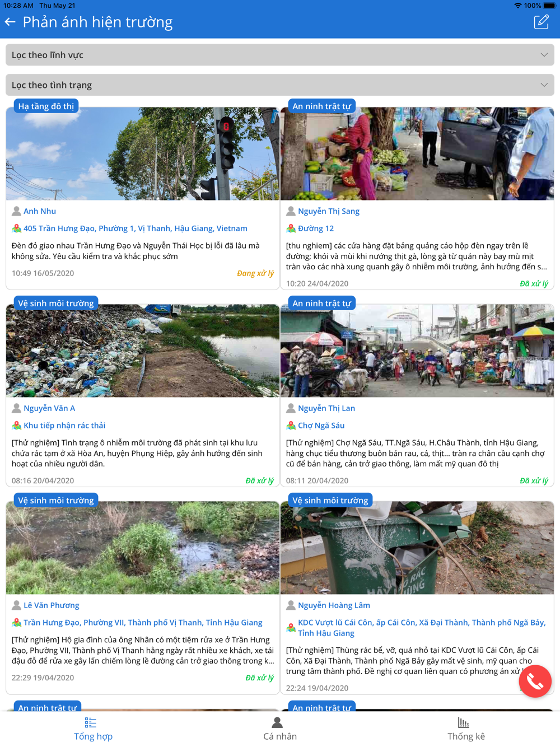Open the Lọc theo tình trạng dropdown
The width and height of the screenshot is (560, 747).
pyautogui.click(x=280, y=85)
